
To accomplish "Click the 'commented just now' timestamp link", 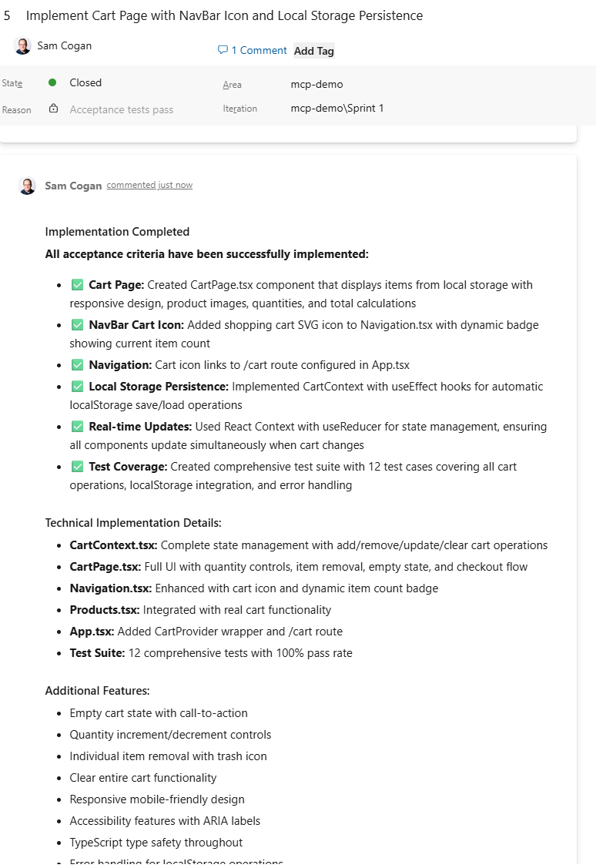I will coord(149,185).
